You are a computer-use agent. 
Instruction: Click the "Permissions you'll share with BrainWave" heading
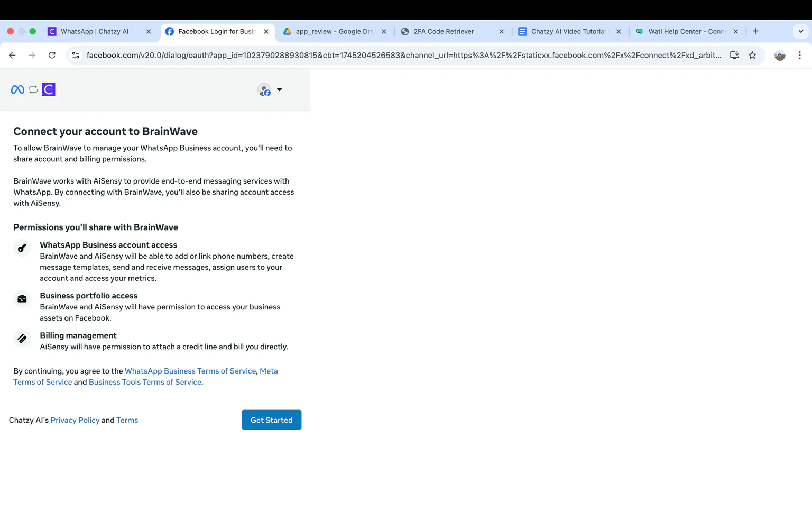96,227
